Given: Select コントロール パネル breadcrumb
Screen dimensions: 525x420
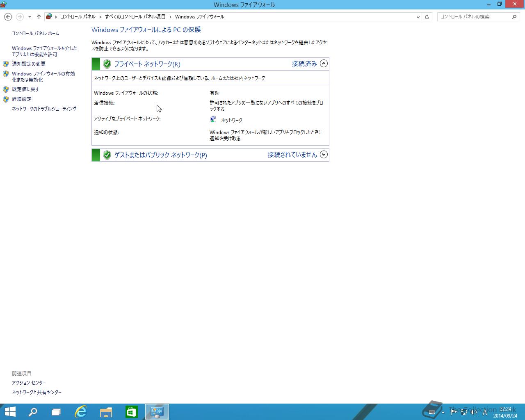Looking at the screenshot, I should tap(78, 17).
